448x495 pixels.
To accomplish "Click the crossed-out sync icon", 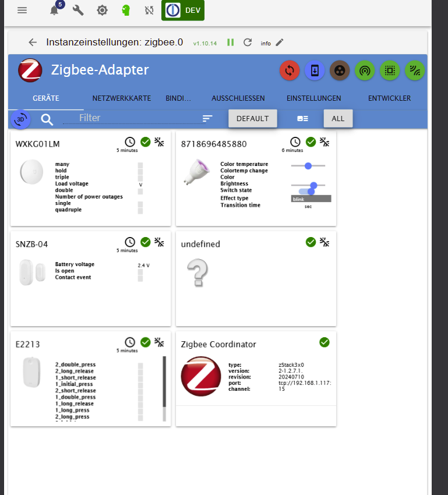I will pyautogui.click(x=149, y=10).
